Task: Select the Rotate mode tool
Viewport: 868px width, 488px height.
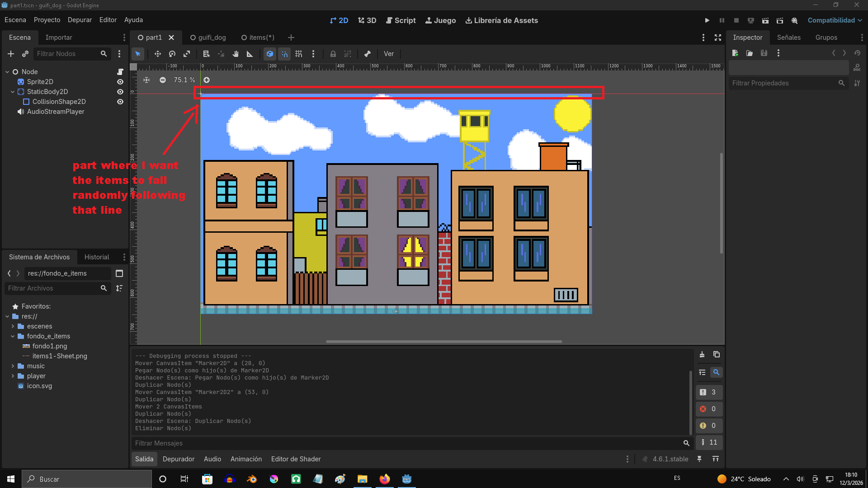Action: (172, 54)
